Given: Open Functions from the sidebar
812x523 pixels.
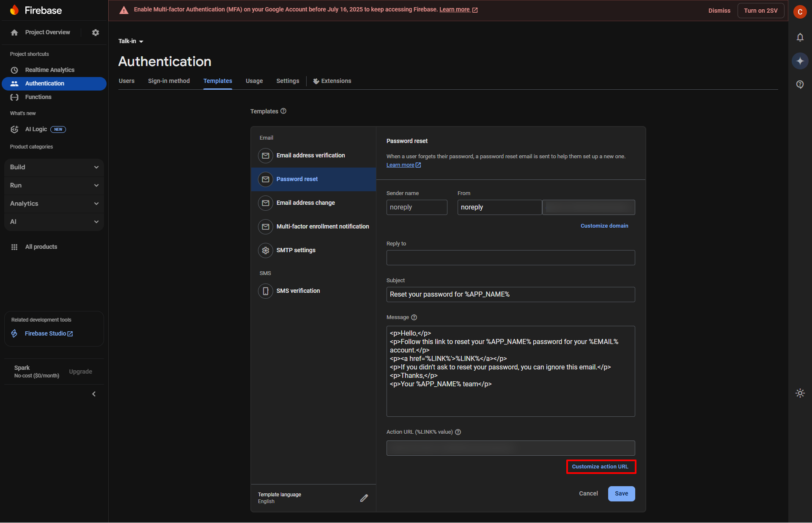Looking at the screenshot, I should click(38, 97).
